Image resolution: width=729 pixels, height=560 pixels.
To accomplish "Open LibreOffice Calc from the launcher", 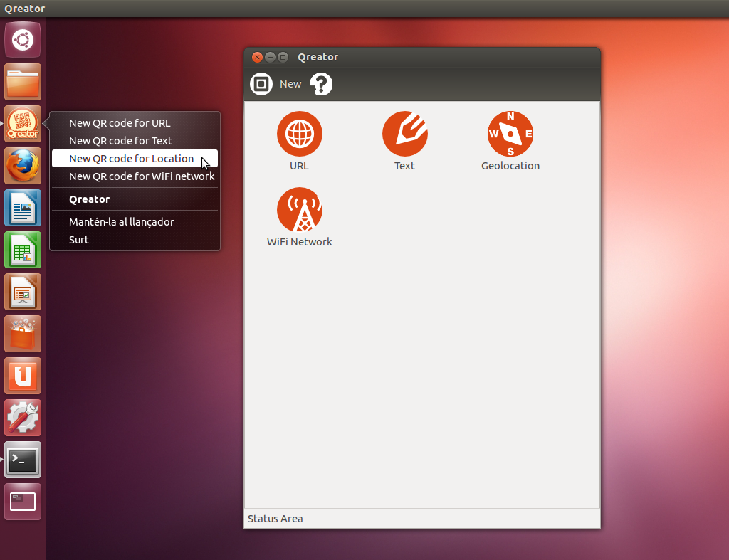I will [23, 250].
